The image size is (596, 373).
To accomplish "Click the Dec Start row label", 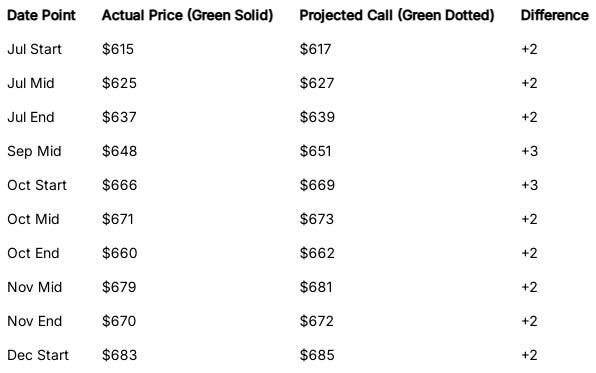I will point(38,355).
